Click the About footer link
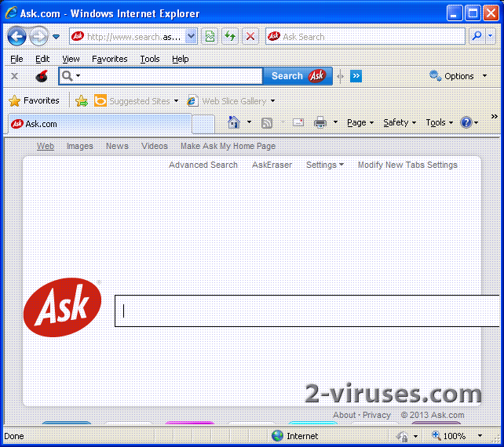The height and width of the screenshot is (447, 504). [345, 415]
